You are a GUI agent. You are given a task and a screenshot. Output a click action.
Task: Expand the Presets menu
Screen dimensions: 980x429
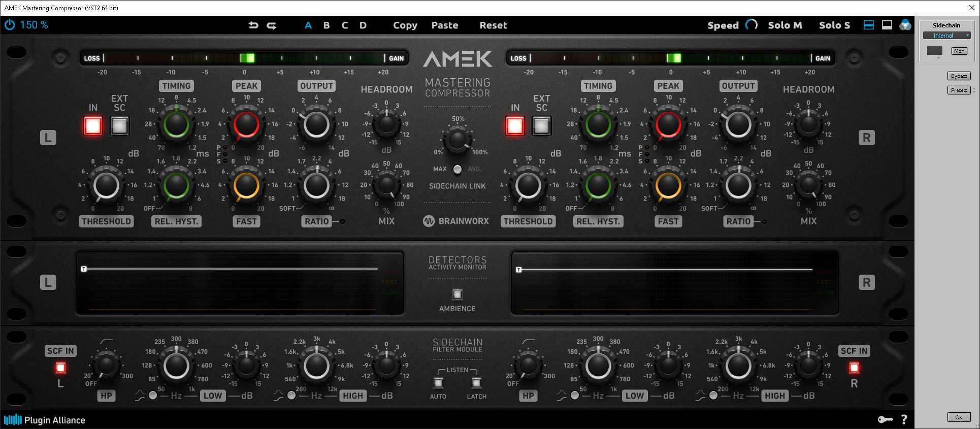coord(959,90)
